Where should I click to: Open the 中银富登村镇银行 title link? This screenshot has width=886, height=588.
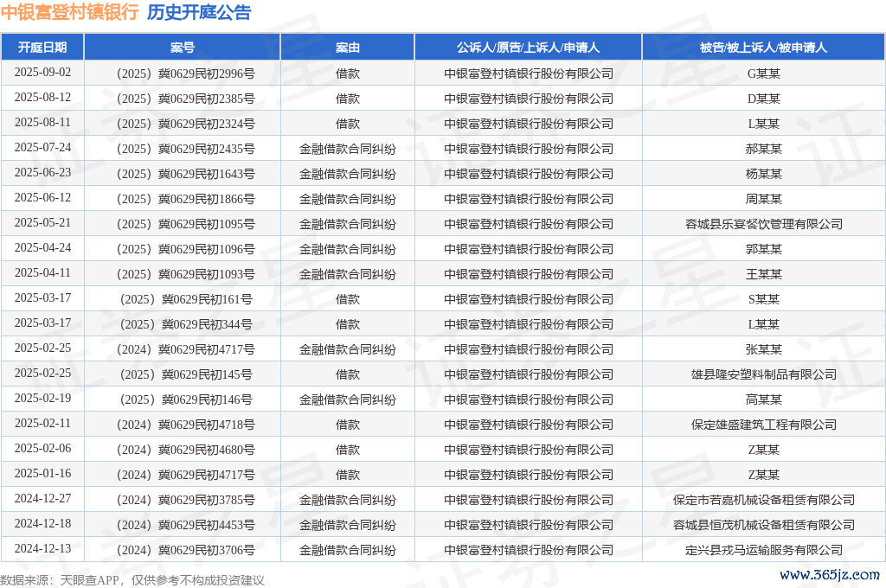click(69, 13)
